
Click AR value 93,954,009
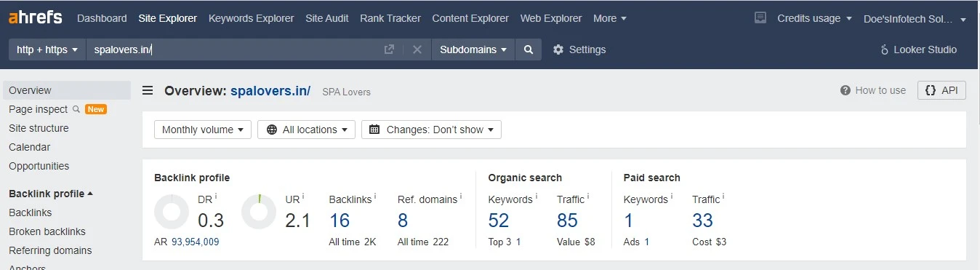coord(195,242)
